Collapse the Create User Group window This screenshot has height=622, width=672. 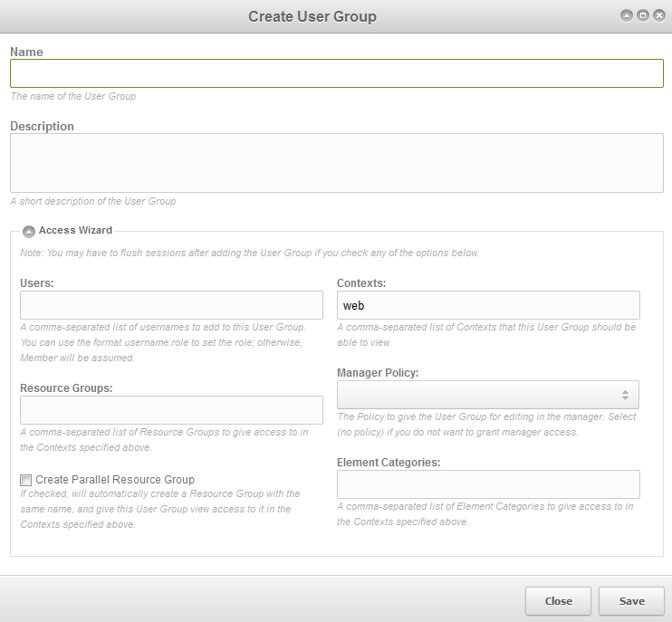pyautogui.click(x=626, y=15)
